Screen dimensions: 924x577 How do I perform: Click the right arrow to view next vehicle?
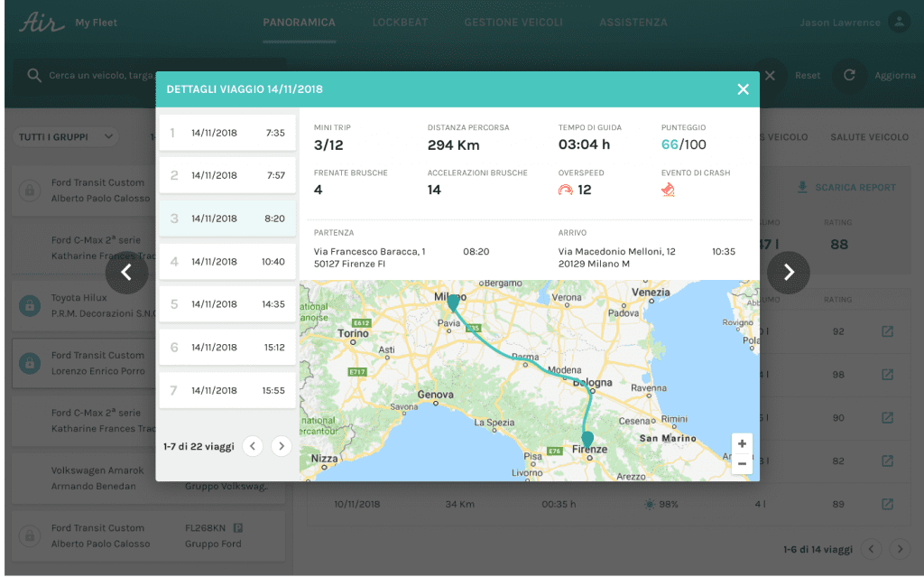click(x=789, y=272)
